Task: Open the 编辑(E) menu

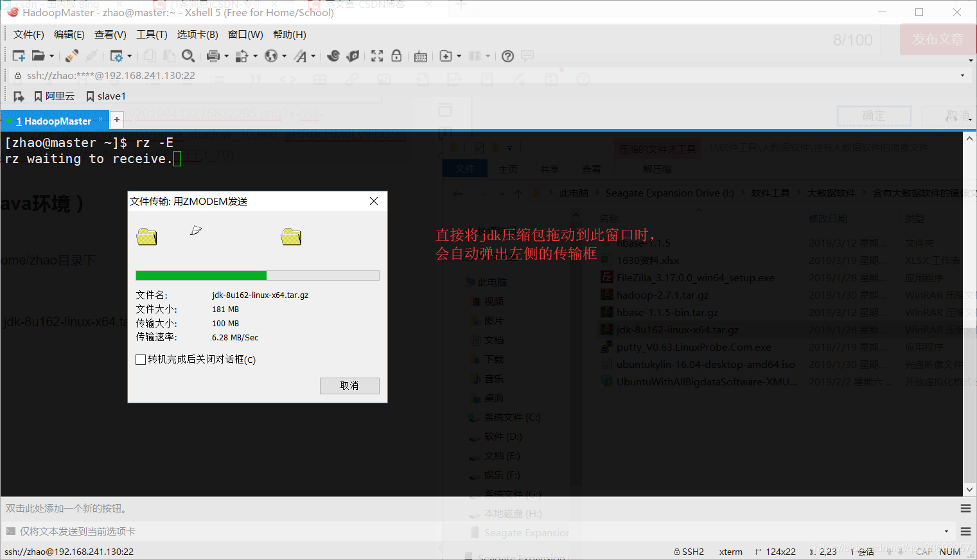Action: tap(69, 35)
